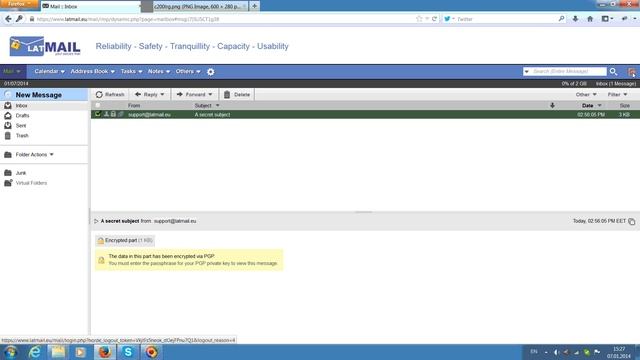Image resolution: width=640 pixels, height=360 pixels.
Task: Open the search options dropdown arrow
Action: tap(526, 71)
